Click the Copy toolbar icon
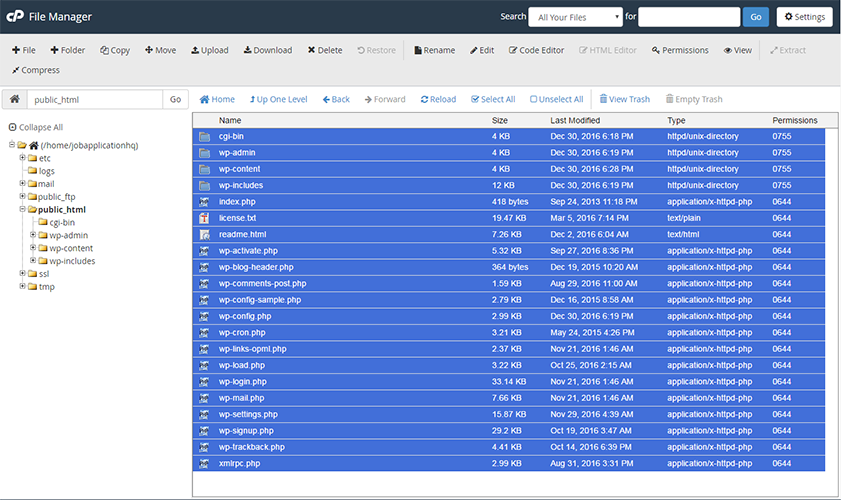Image resolution: width=841 pixels, height=500 pixels. [x=104, y=50]
